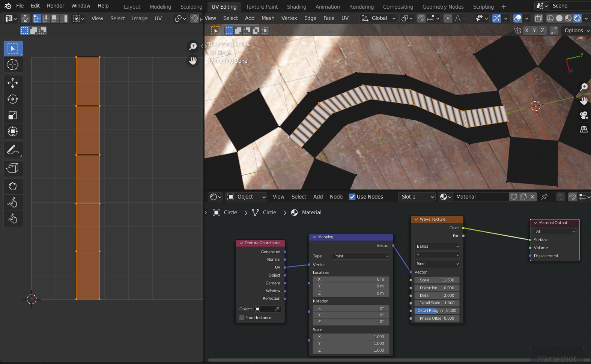Toggle X axis mirror in viewport header
The height and width of the screenshot is (364, 591).
(527, 31)
